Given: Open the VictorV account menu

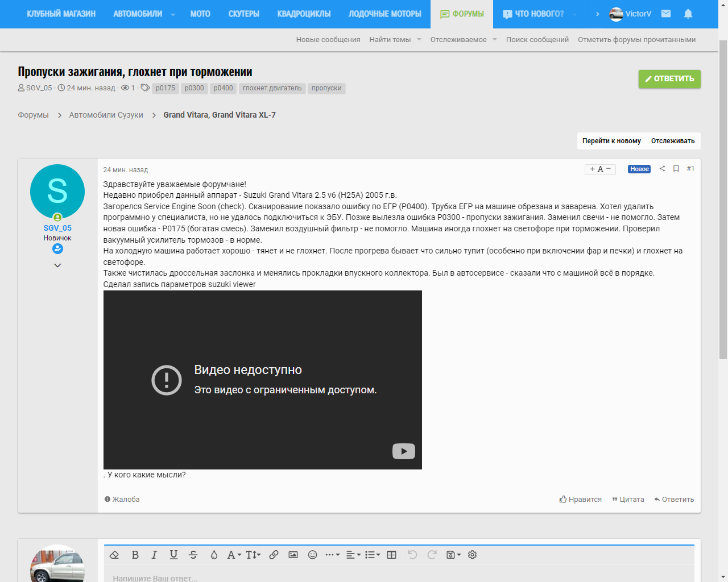Looking at the screenshot, I should [630, 14].
